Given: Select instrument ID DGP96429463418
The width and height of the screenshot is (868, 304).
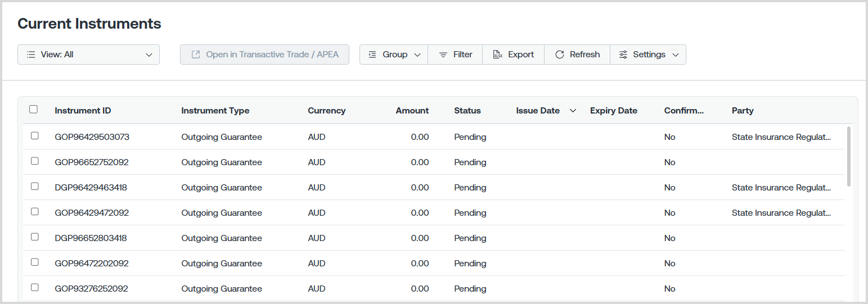Looking at the screenshot, I should coord(91,188).
